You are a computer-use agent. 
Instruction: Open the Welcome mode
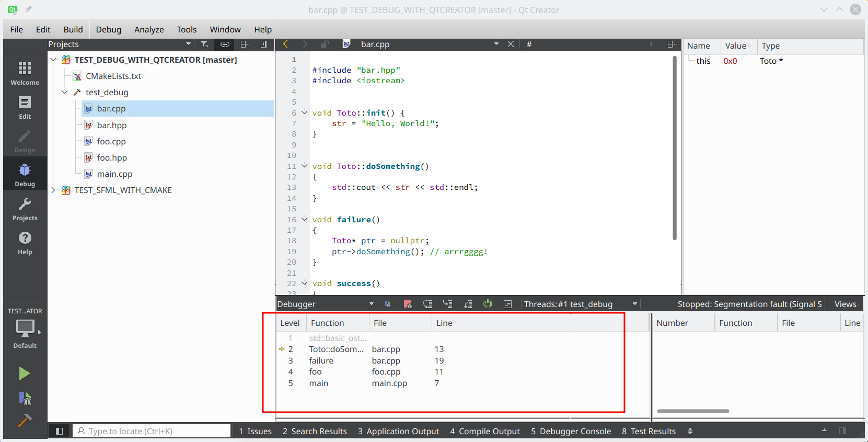[25, 73]
